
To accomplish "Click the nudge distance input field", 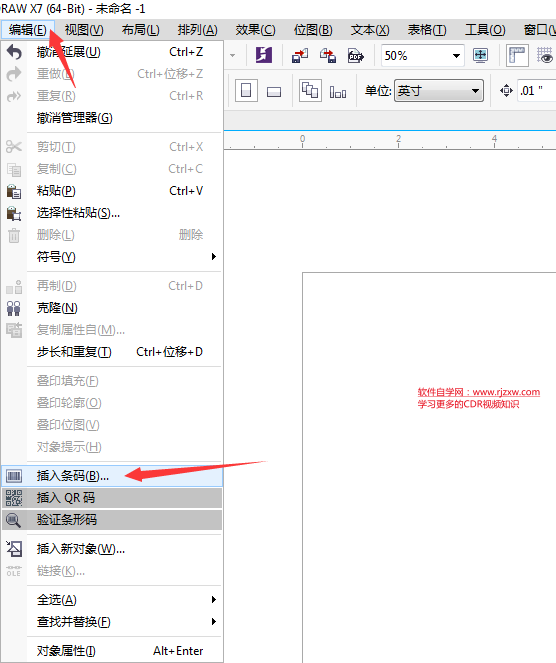I will coord(537,90).
